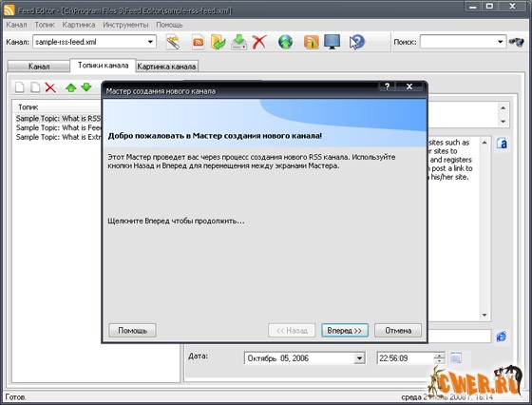Close the wizard dialog with X
Screen dimensions: 532x405
[409, 87]
